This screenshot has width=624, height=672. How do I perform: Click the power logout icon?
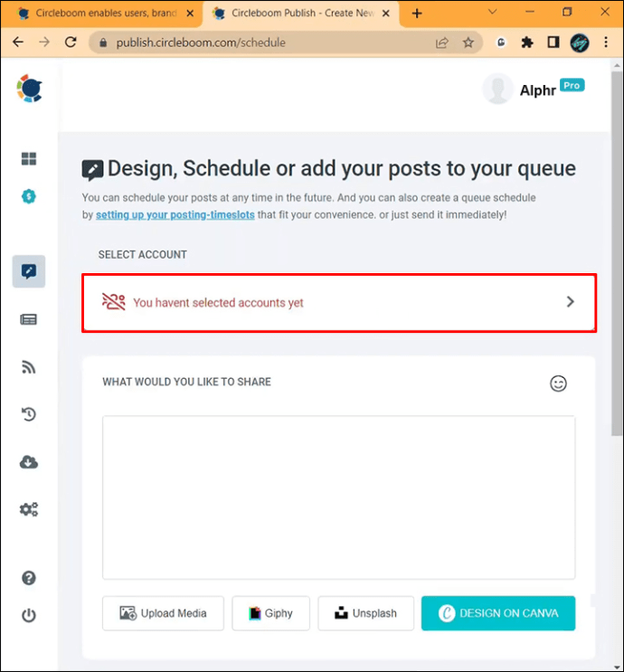[x=29, y=616]
